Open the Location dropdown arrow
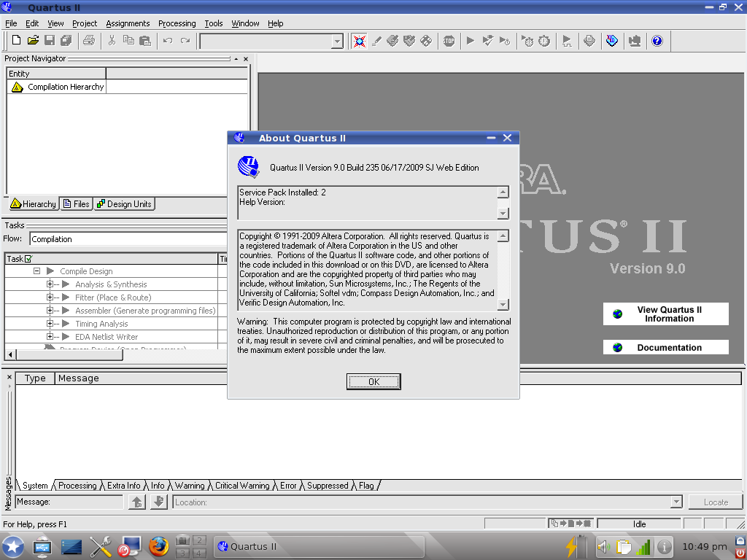This screenshot has height=560, width=747. click(x=676, y=502)
